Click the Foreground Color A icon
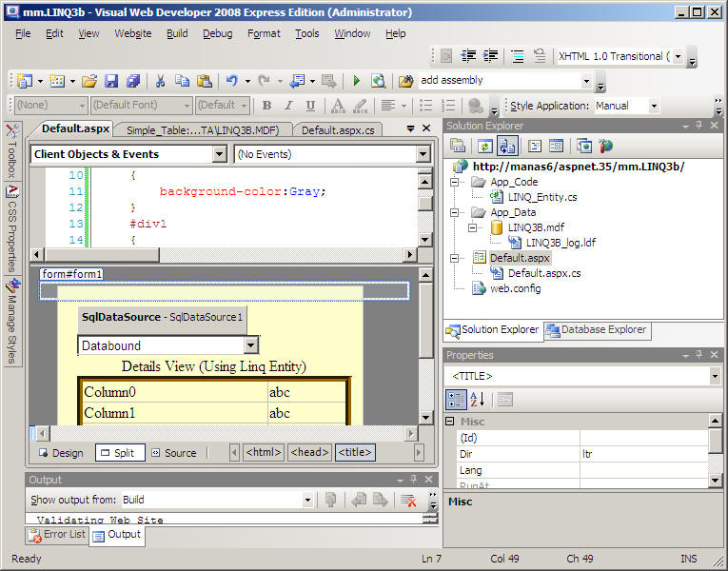The width and height of the screenshot is (728, 571). pyautogui.click(x=338, y=106)
